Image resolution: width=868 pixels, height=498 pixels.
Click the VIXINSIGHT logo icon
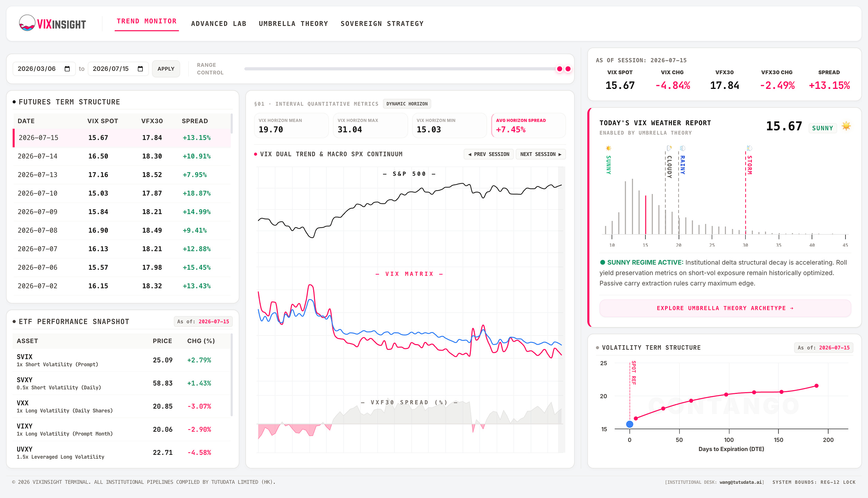[x=27, y=23]
